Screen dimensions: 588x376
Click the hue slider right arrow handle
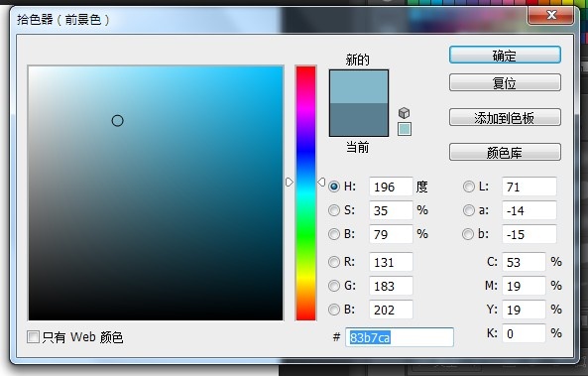pos(321,183)
